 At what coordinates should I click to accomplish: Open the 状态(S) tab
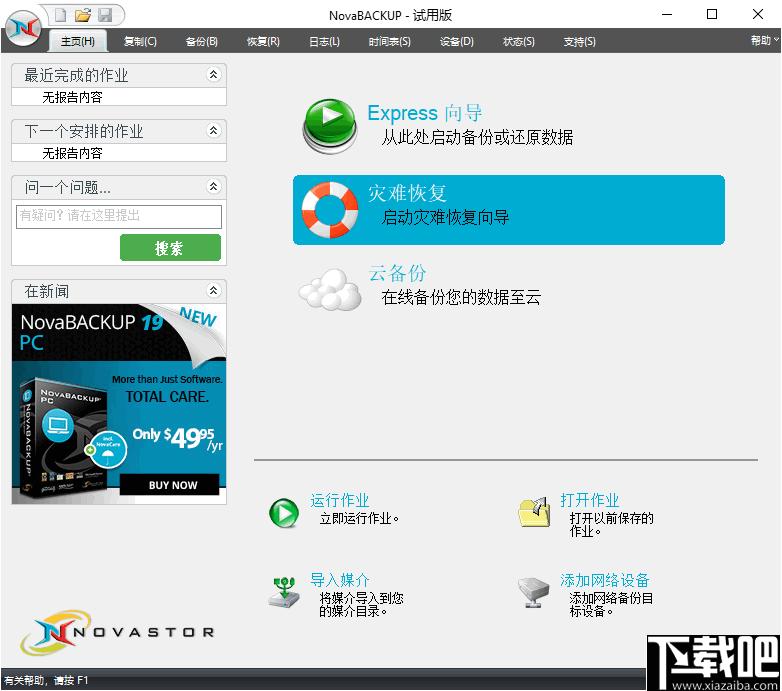519,41
